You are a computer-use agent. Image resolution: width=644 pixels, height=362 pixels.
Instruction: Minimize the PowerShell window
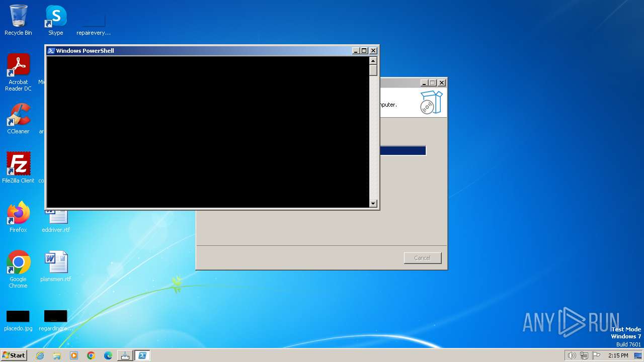(x=356, y=51)
